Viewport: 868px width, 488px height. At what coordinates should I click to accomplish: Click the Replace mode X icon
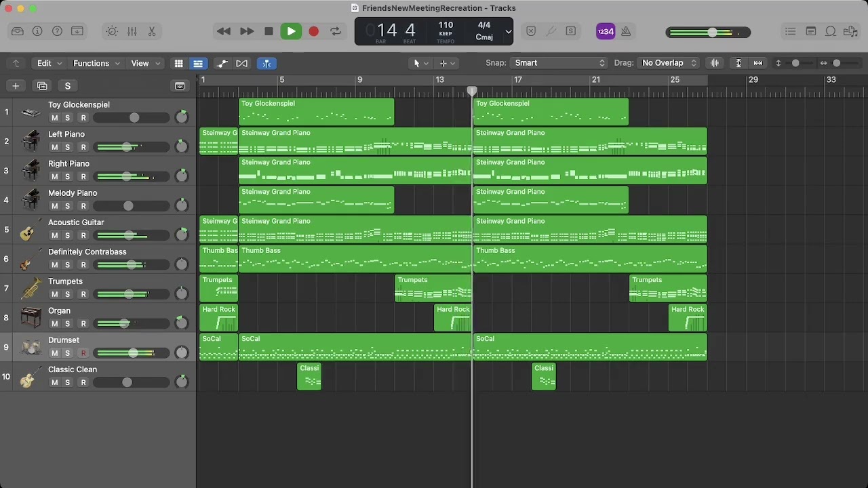(x=531, y=31)
